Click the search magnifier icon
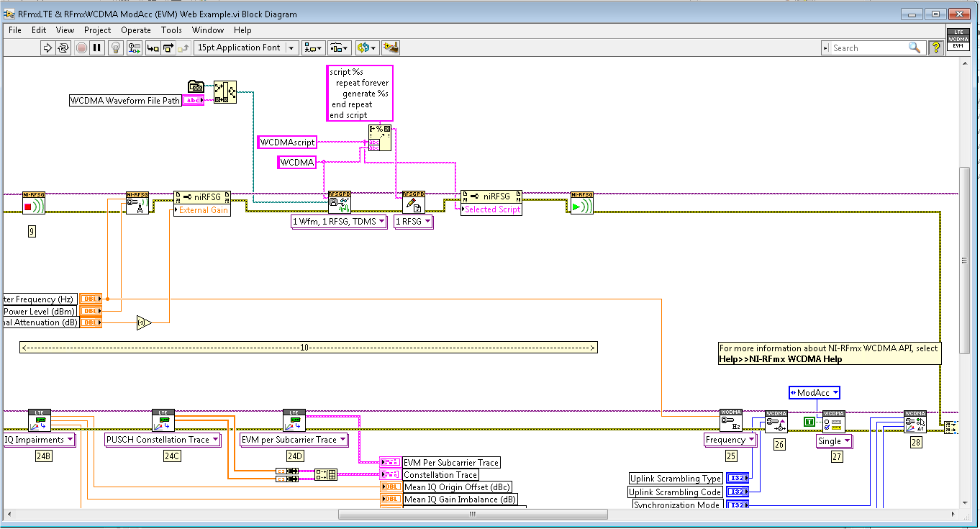Image resolution: width=980 pixels, height=529 pixels. (915, 48)
